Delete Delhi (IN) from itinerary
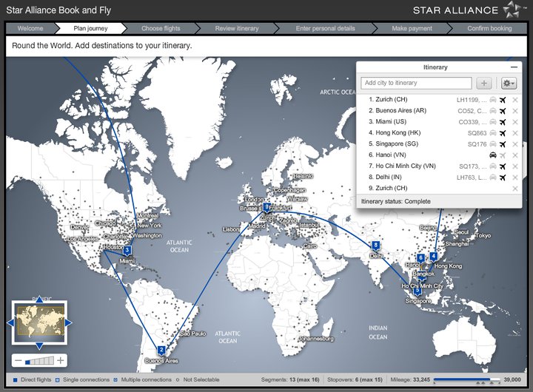Viewport: 533px width, 392px height. pos(515,178)
